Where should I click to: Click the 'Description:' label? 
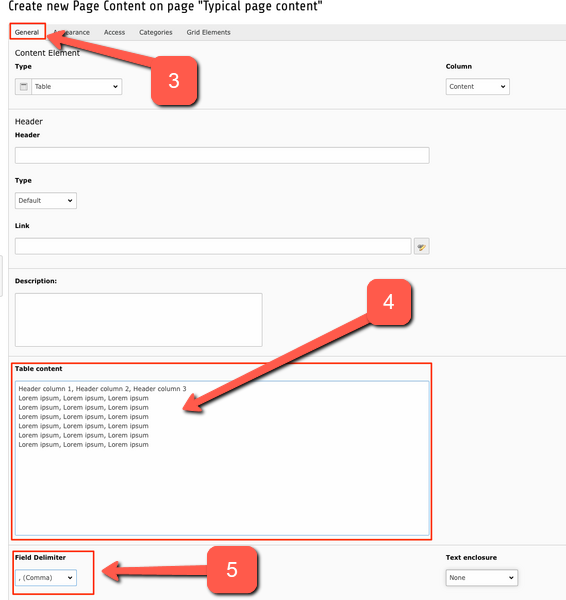coord(36,281)
